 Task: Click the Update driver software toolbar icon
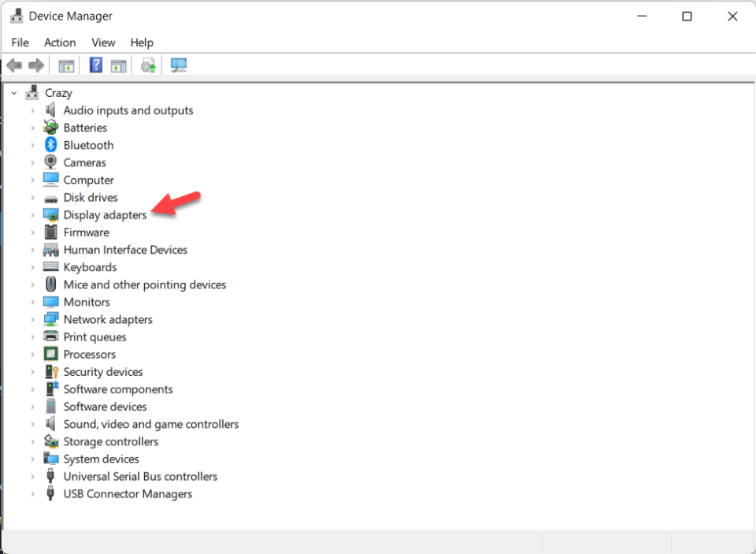coord(149,65)
